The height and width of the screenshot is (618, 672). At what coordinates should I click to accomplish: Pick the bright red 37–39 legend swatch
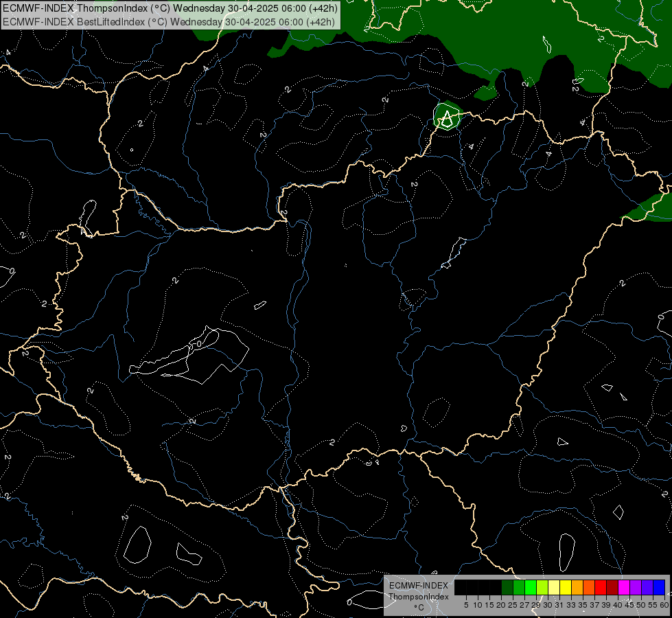pos(601,588)
